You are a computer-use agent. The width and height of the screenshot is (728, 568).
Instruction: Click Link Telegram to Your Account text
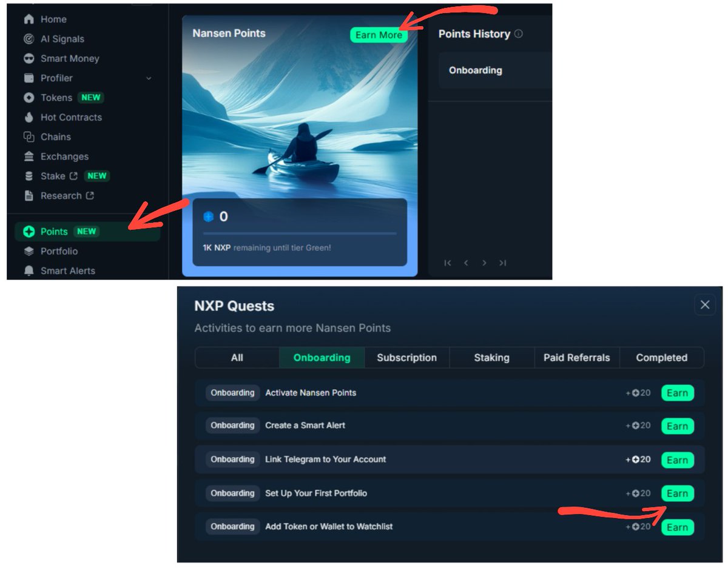click(326, 459)
